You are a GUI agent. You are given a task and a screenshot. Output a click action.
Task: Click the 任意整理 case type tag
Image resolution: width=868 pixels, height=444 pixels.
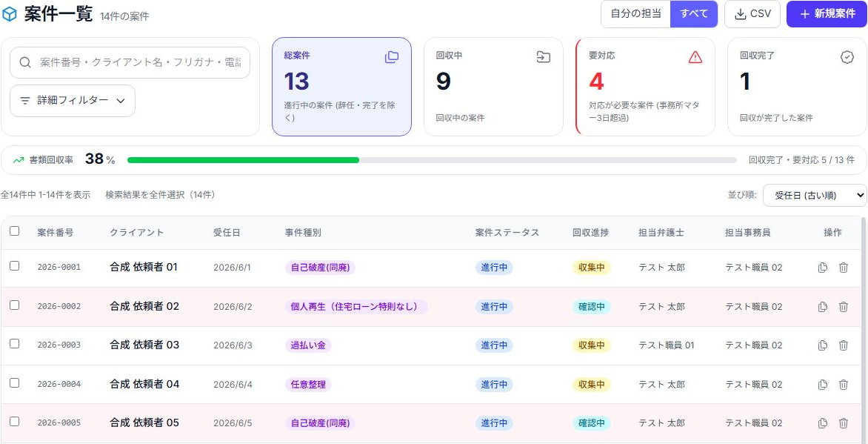308,384
